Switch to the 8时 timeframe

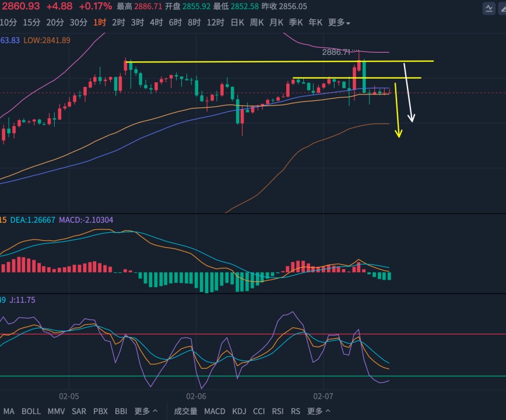point(194,23)
